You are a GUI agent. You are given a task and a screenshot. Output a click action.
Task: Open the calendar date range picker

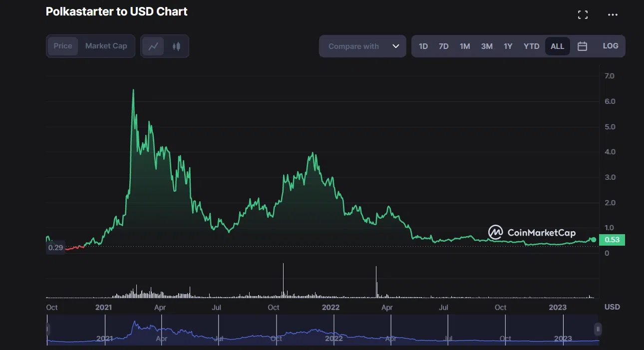click(582, 46)
